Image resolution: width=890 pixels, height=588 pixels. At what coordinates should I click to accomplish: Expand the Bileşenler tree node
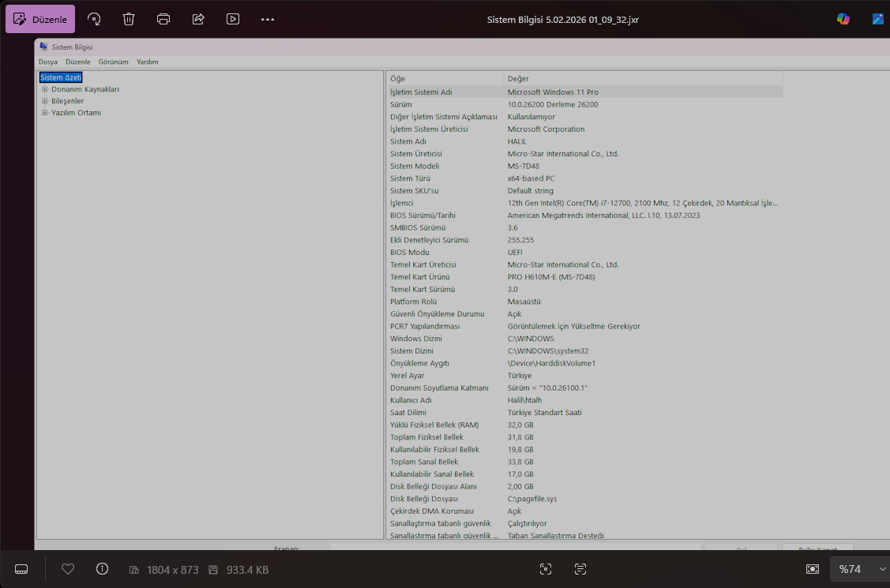tap(44, 101)
